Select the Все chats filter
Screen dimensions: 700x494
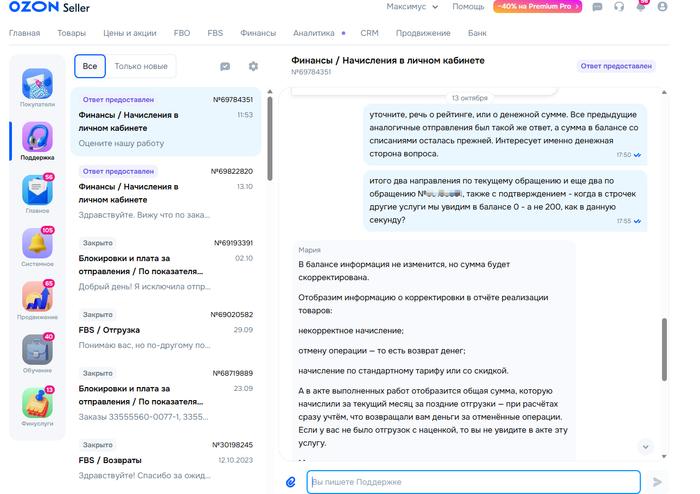pos(90,66)
